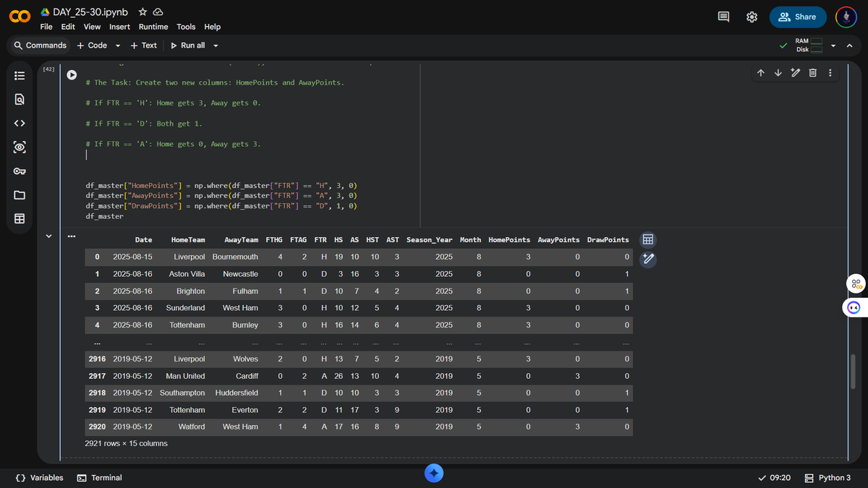Open the View menu
Screen dimensions: 868x488
click(92, 27)
